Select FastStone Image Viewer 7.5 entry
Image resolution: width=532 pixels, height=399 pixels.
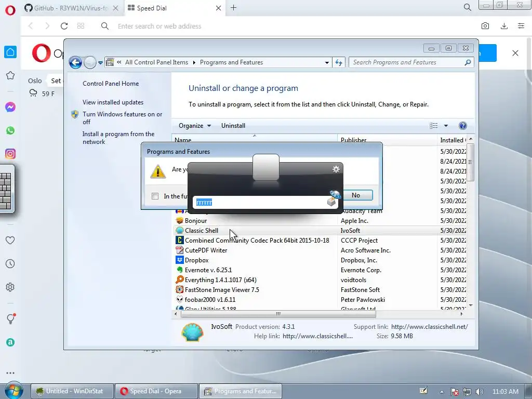tap(222, 289)
